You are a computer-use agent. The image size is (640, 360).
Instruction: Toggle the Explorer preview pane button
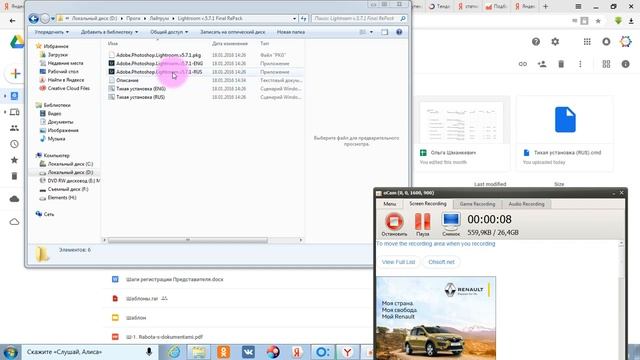tap(384, 32)
